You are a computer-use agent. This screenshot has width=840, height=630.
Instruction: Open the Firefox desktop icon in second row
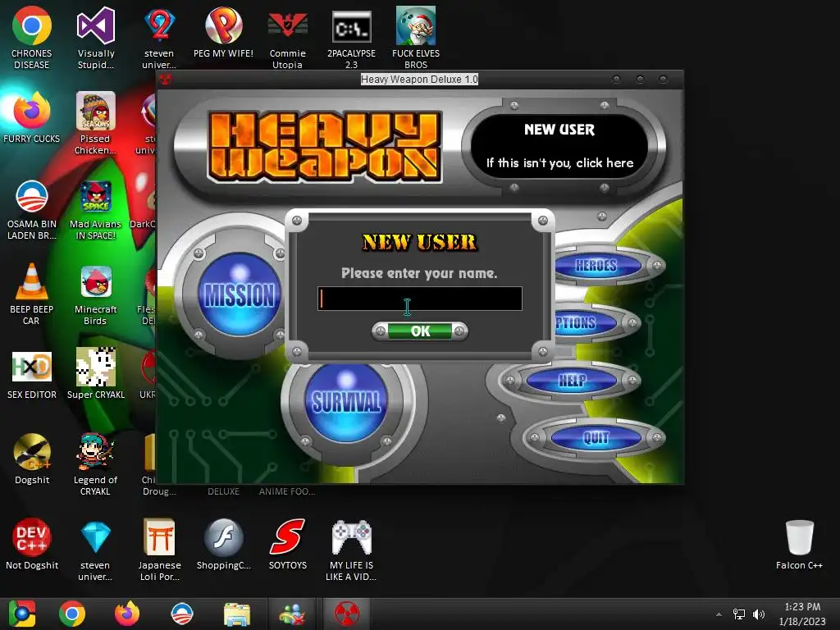(32, 116)
